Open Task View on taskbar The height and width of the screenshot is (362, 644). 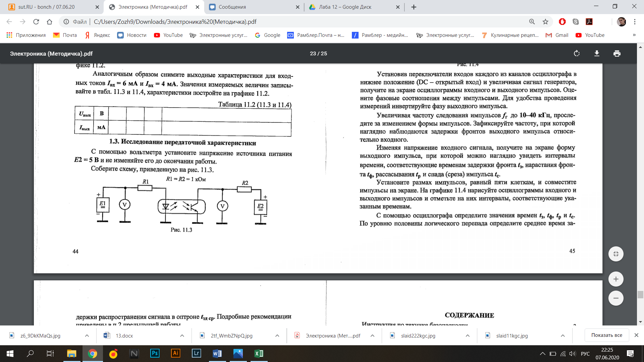[x=50, y=354]
